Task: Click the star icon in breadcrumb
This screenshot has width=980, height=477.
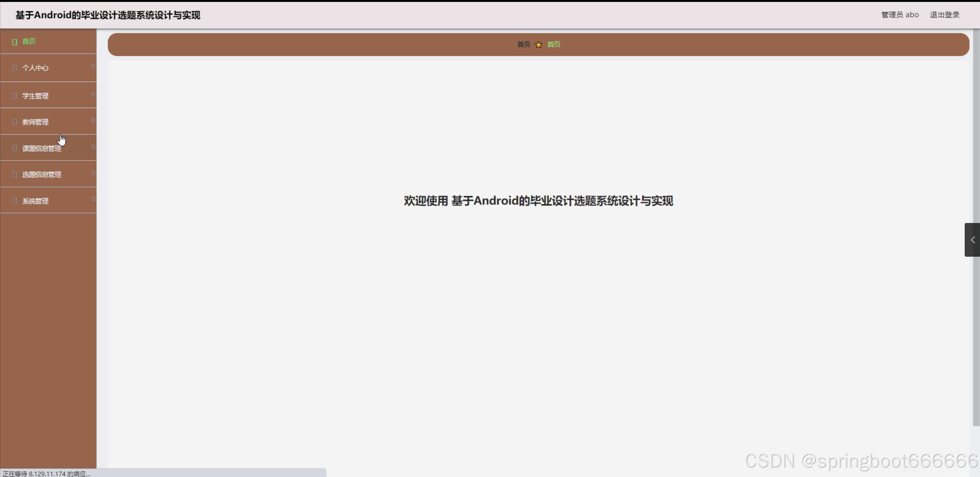Action: [x=538, y=45]
